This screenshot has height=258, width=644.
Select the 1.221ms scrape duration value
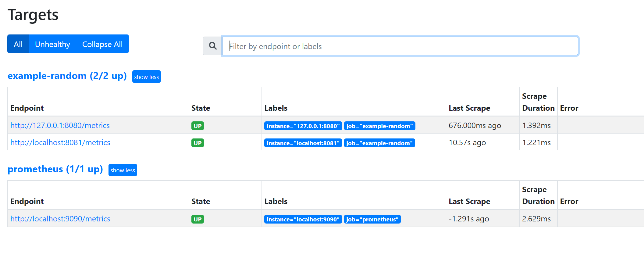pyautogui.click(x=536, y=142)
